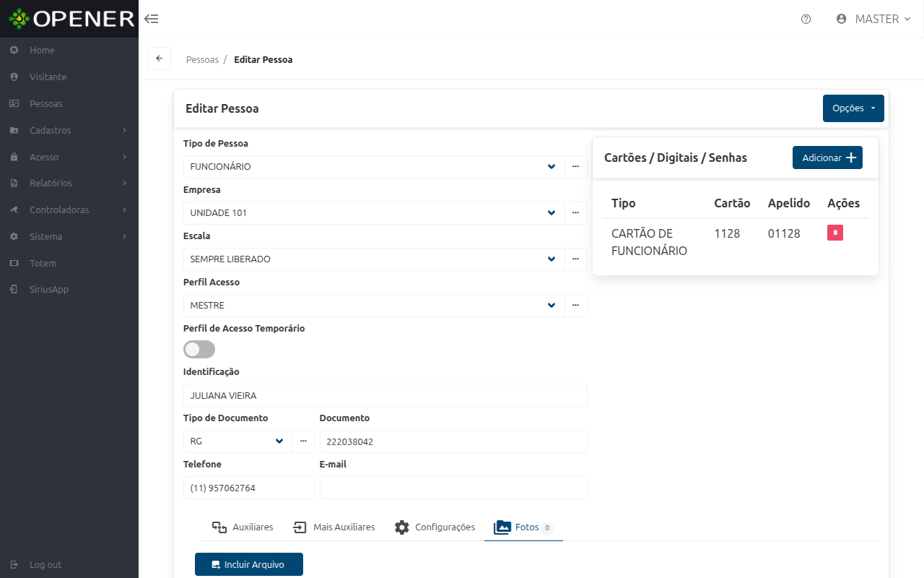The width and height of the screenshot is (924, 578).
Task: Open Escala more options (...)
Action: (575, 259)
